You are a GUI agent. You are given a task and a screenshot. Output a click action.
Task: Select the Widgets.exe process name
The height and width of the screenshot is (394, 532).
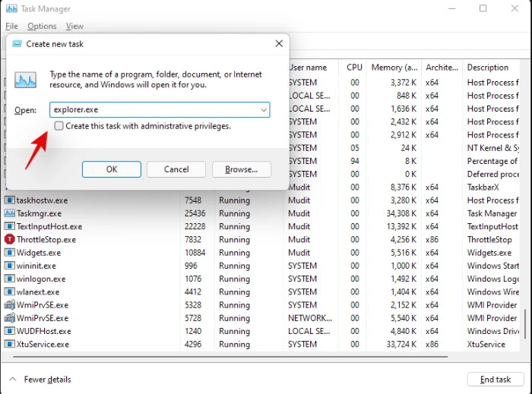39,253
